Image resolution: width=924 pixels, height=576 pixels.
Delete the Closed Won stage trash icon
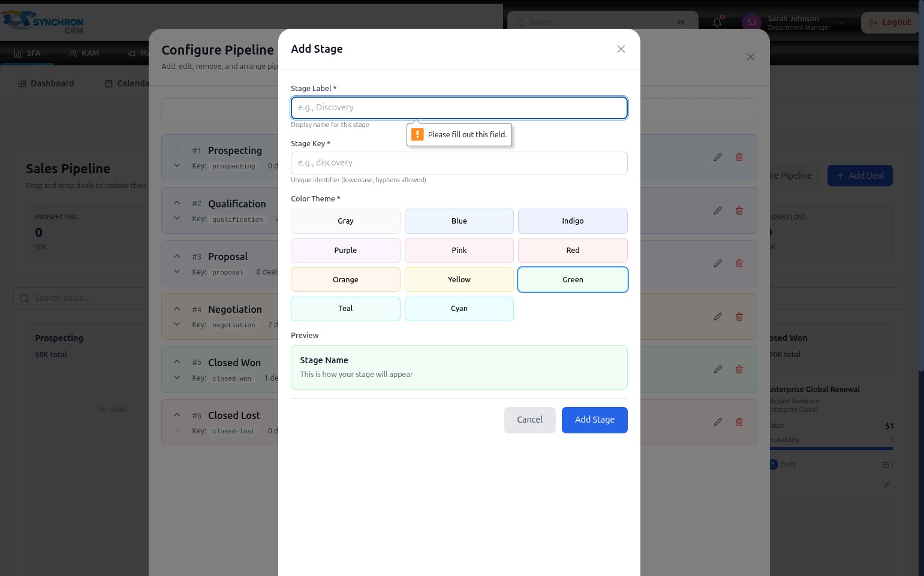[x=739, y=369]
